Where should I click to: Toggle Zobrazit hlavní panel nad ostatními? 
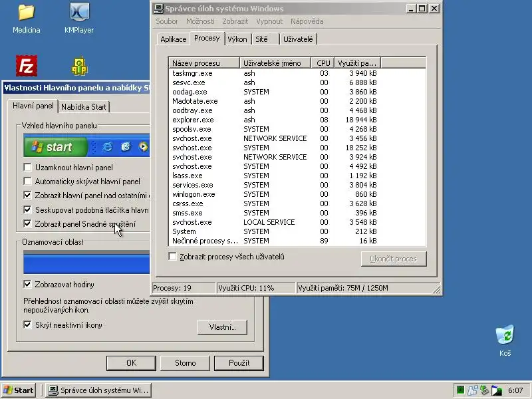27,196
